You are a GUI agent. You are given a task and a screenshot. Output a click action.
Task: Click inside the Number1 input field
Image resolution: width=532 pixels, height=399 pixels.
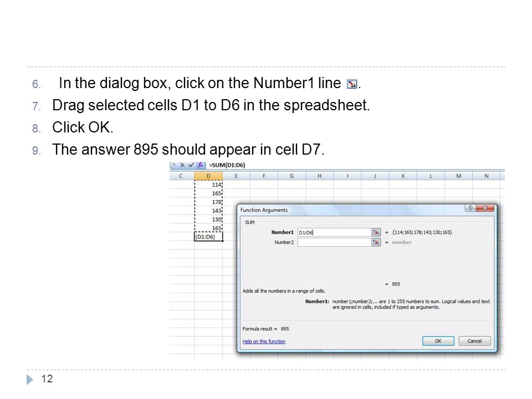coord(335,232)
